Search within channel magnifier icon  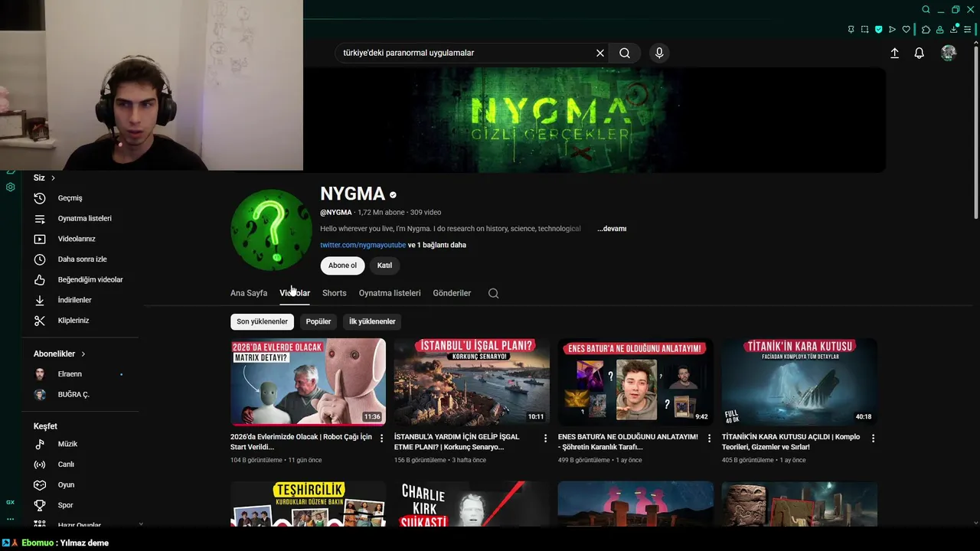[x=493, y=293]
